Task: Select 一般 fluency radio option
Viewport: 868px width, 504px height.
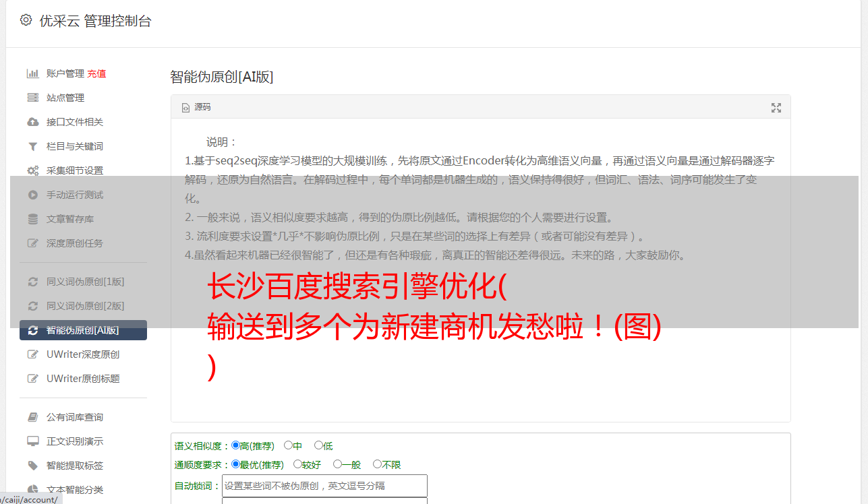Action: click(337, 464)
